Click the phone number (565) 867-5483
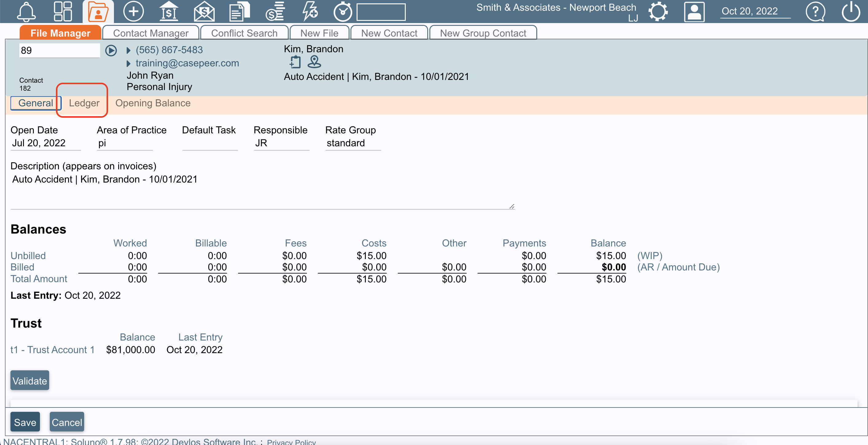Screen dimensions: 868x445 tap(169, 50)
